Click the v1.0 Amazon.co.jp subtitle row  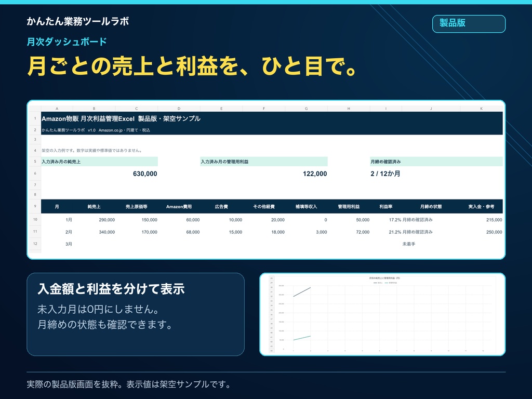pos(96,130)
